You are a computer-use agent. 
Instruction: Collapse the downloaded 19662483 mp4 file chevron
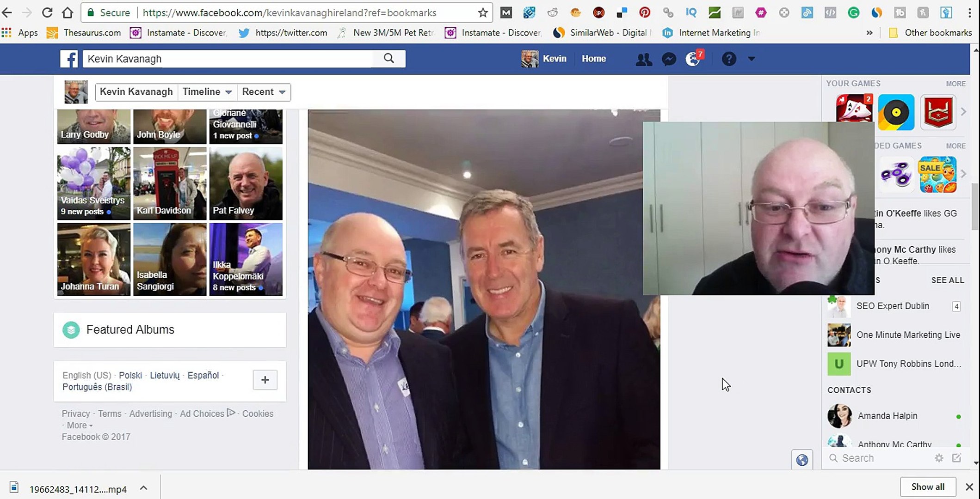(x=143, y=487)
